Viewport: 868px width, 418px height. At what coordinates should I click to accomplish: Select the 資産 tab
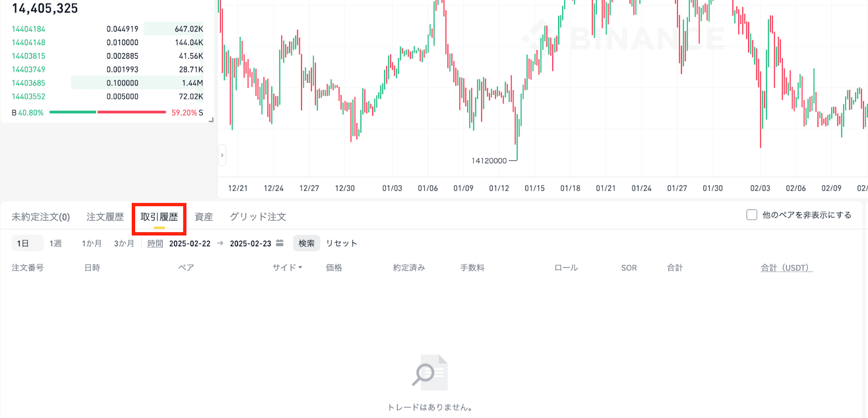click(x=203, y=217)
